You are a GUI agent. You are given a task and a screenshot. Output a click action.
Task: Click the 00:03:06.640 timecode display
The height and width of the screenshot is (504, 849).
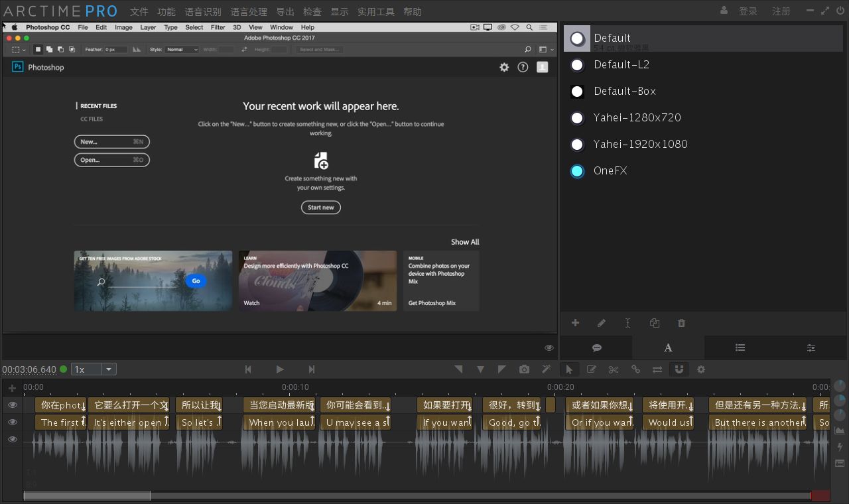pyautogui.click(x=29, y=369)
